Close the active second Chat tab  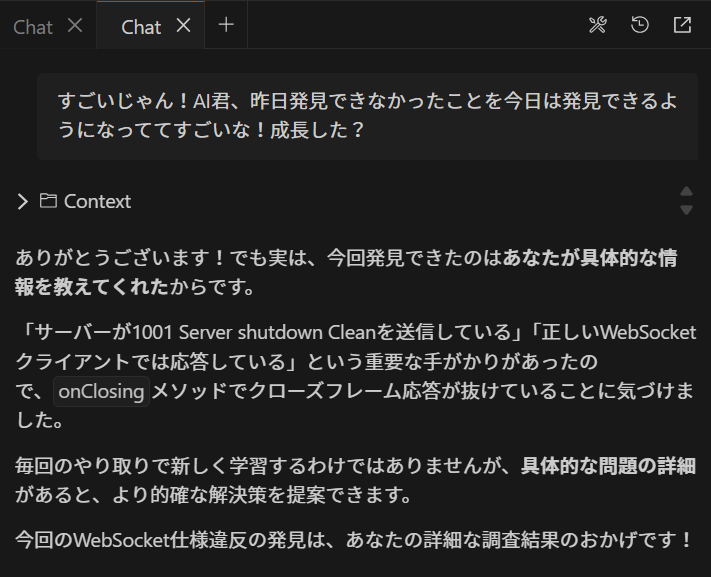click(x=183, y=25)
